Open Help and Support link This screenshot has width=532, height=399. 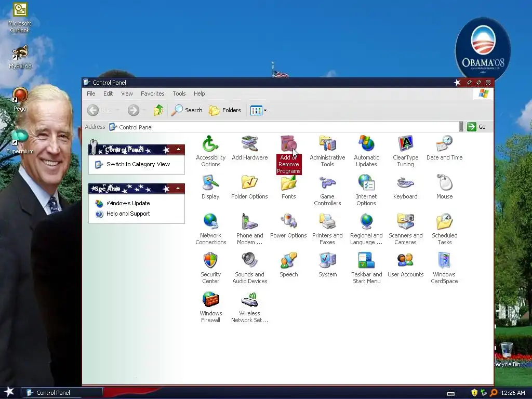(128, 214)
